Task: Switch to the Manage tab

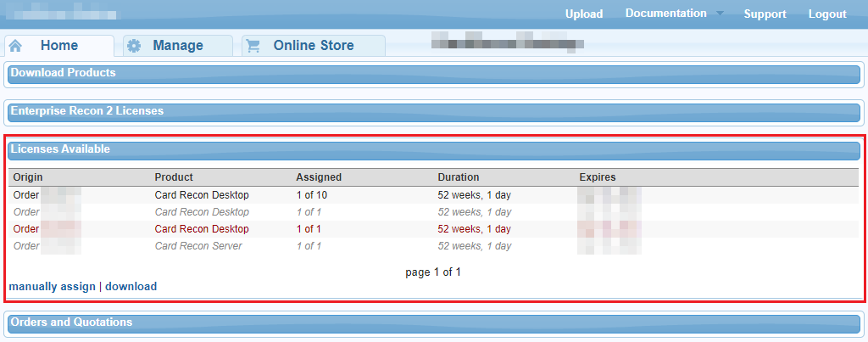Action: (x=177, y=46)
